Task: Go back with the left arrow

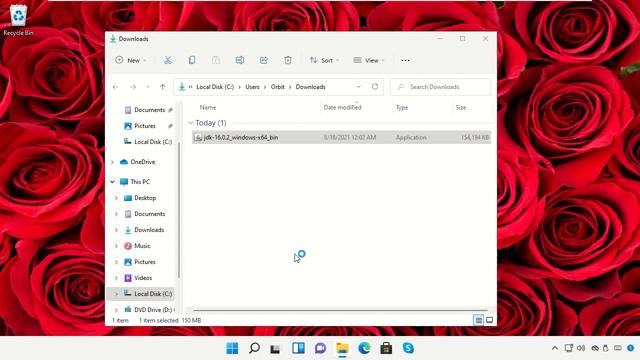Action: (116, 87)
